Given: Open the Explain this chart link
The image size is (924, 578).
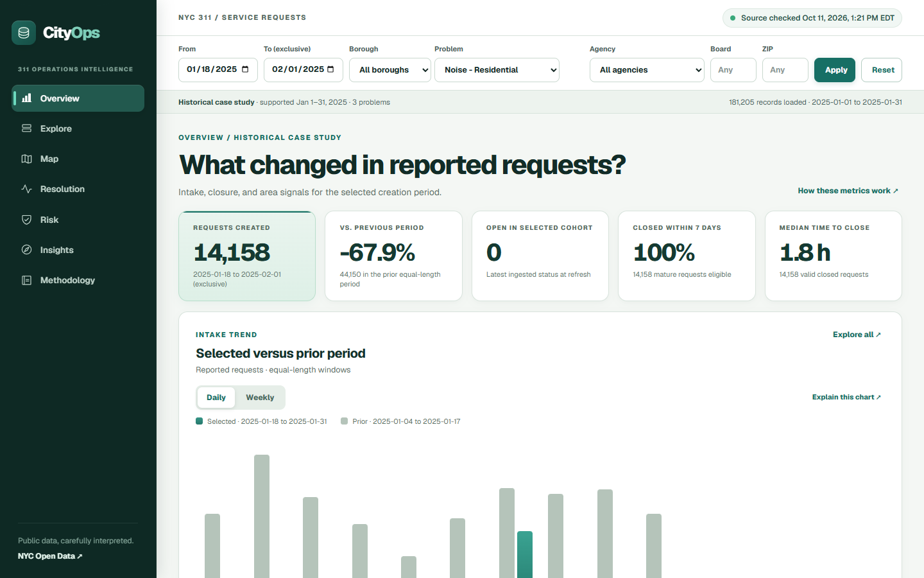Looking at the screenshot, I should (x=846, y=397).
